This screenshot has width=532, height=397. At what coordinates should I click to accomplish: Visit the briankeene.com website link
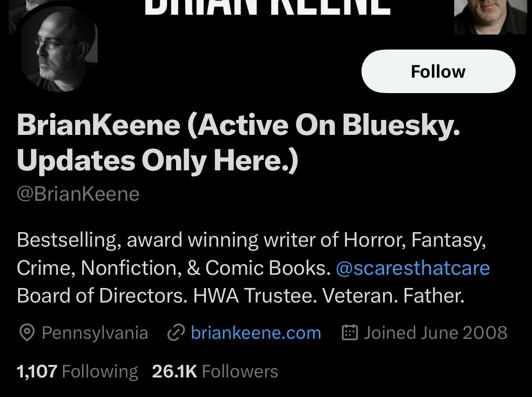[x=256, y=332]
